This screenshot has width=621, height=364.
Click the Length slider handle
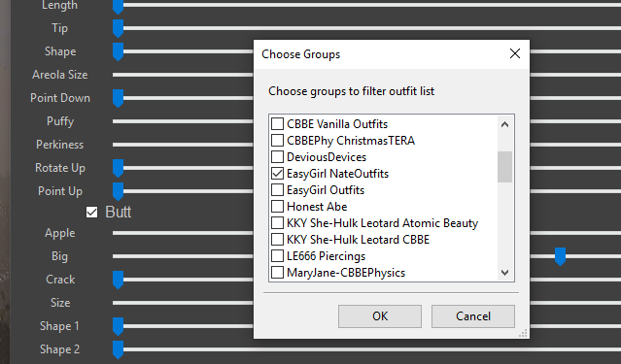[118, 6]
